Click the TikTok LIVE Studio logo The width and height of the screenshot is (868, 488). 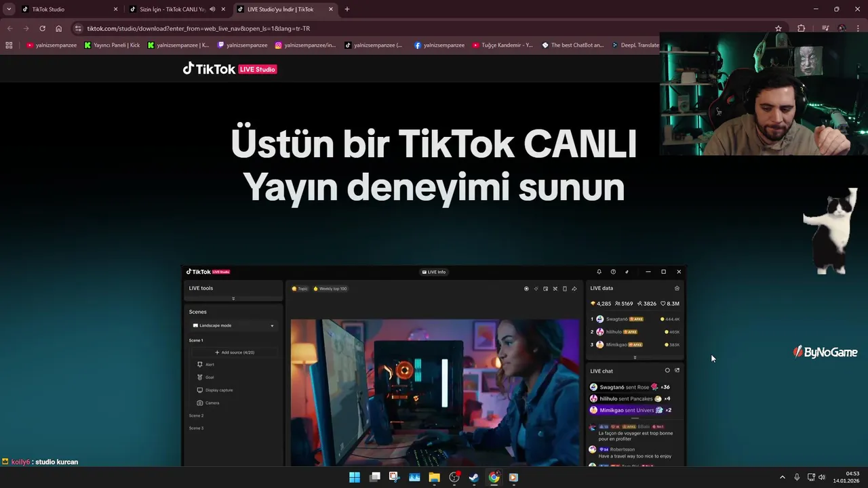click(230, 68)
